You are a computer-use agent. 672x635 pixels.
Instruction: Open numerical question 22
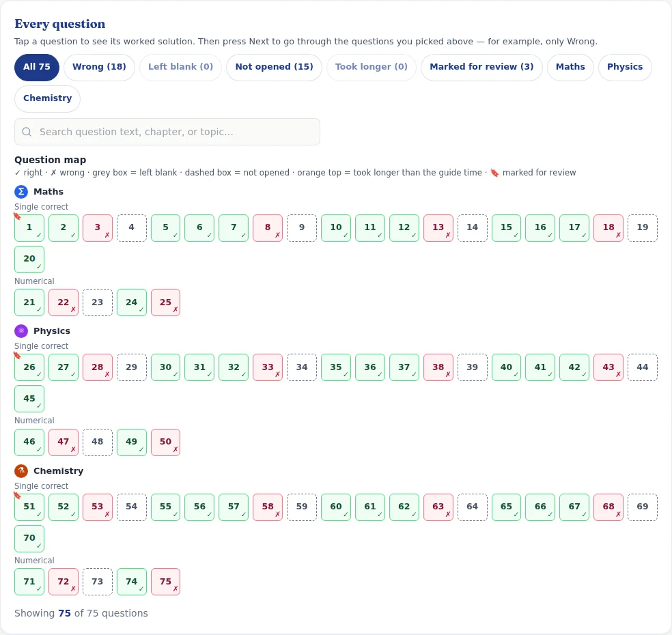click(x=64, y=302)
